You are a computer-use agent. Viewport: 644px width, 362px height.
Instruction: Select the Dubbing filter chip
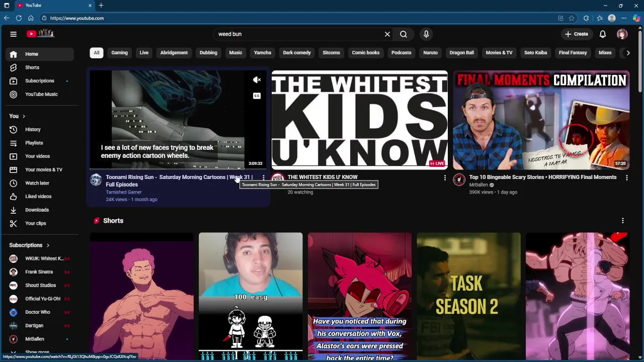pyautogui.click(x=208, y=53)
